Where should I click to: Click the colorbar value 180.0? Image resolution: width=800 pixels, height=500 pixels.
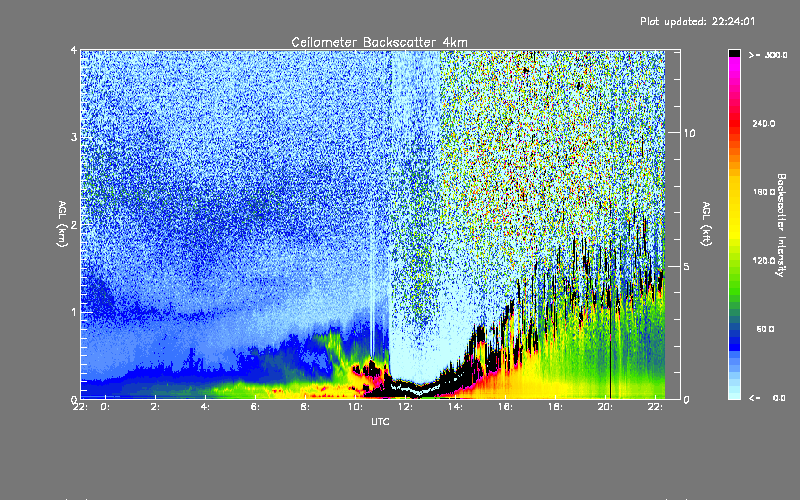764,192
